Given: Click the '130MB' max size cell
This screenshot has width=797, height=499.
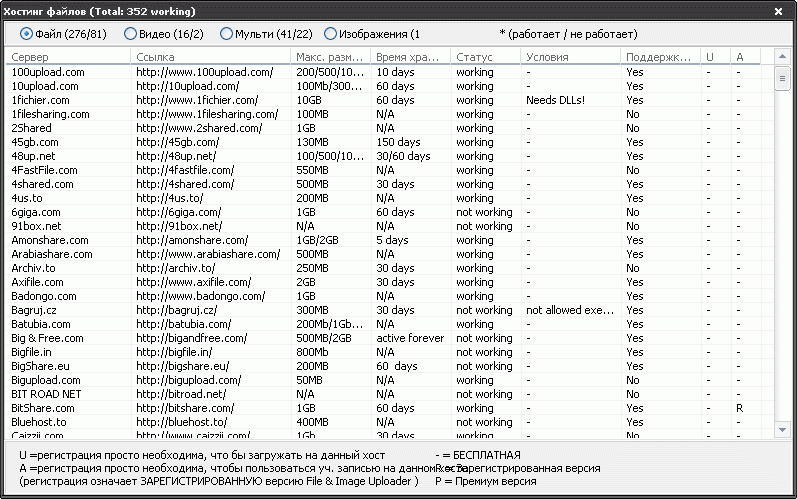Looking at the screenshot, I should pos(312,142).
